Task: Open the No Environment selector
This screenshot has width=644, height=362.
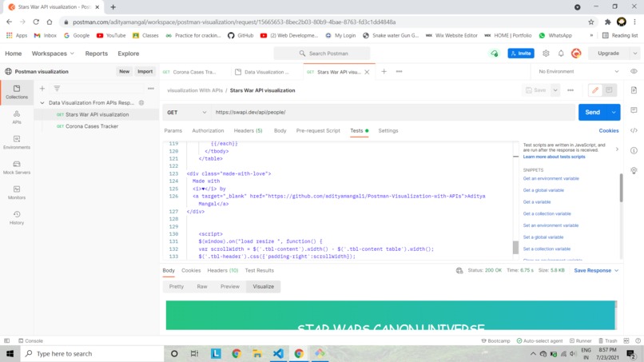Action: [578, 71]
